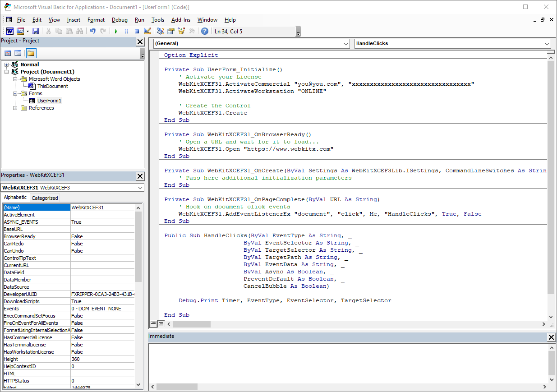Viewport: 557px width, 392px height.
Task: Open toolbar options overflow arrow after Ln 34
Action: pos(299,32)
